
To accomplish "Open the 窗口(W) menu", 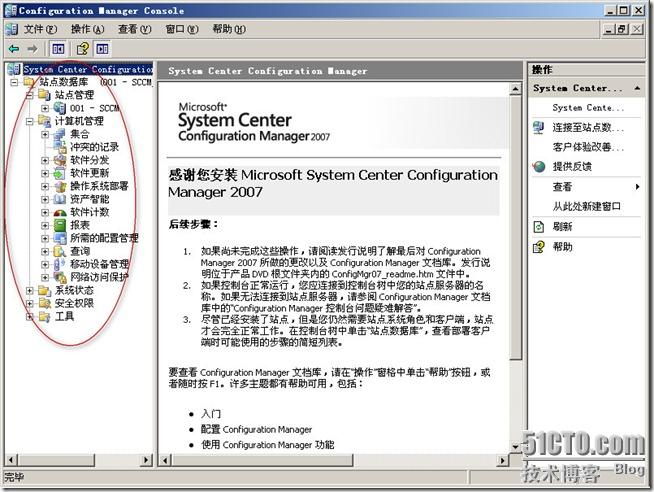I will click(182, 29).
